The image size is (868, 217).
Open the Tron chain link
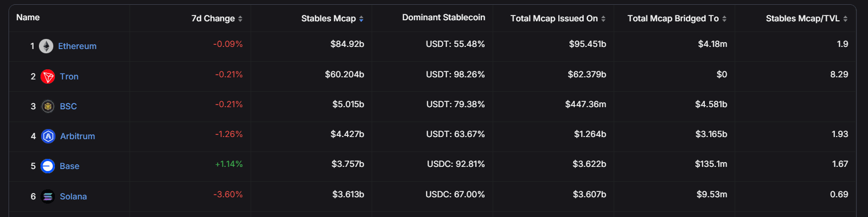coord(69,77)
